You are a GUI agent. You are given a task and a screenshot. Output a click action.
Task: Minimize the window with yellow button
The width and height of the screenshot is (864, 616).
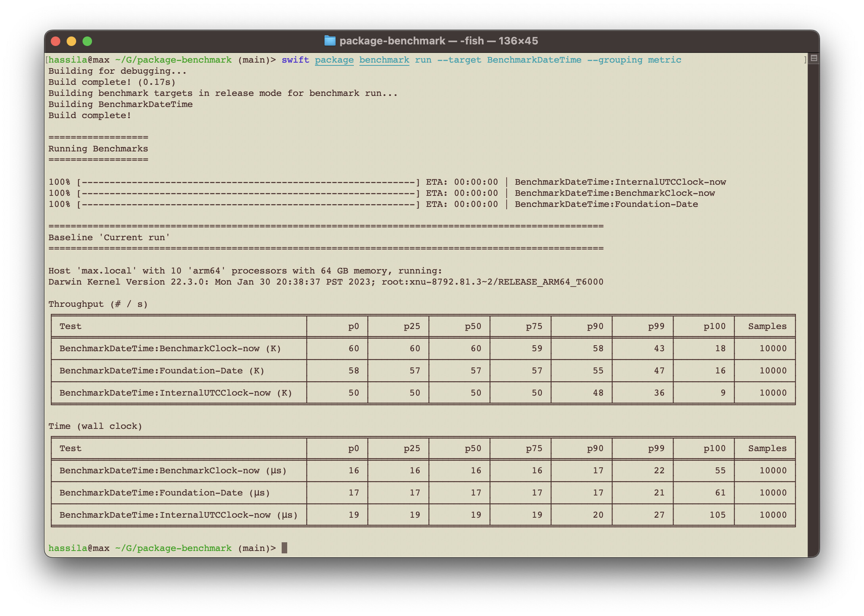coord(71,41)
